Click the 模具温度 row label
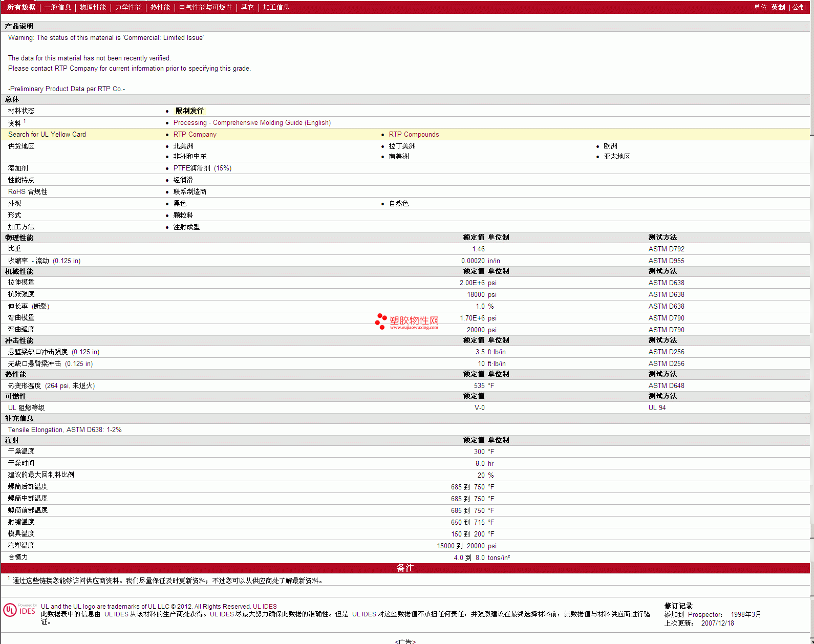814x644 pixels. click(x=21, y=533)
